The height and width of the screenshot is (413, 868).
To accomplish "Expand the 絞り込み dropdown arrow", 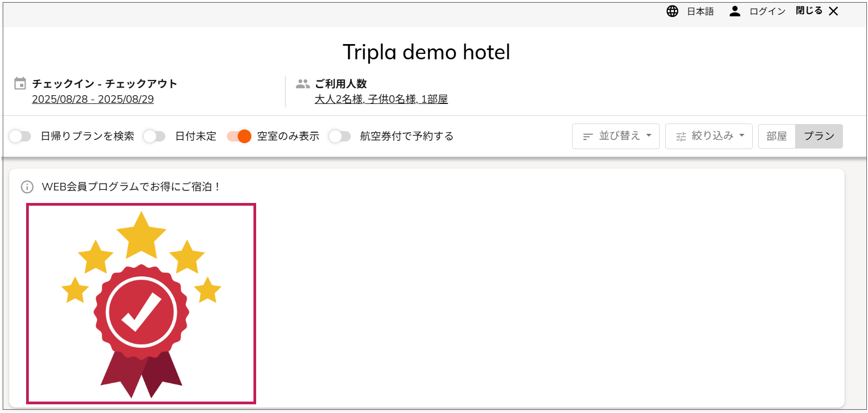I will [742, 136].
